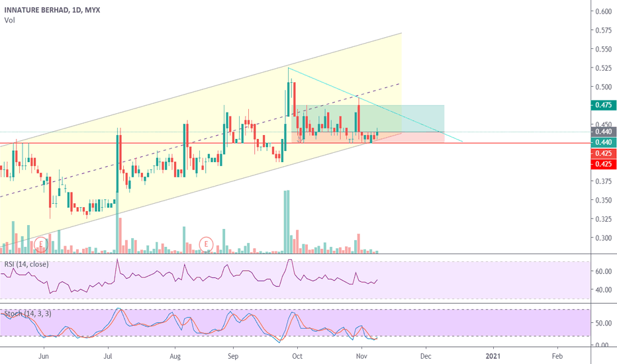Click the earnings E marker near September
This screenshot has height=364, width=617.
point(206,244)
